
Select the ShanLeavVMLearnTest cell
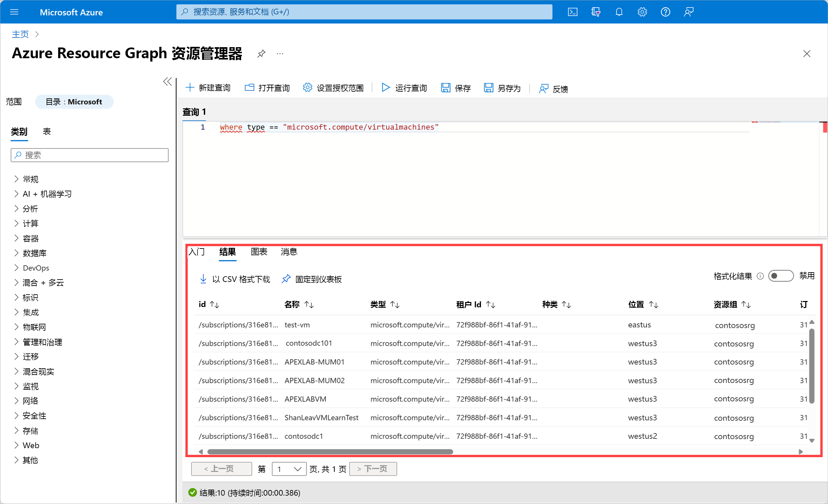pos(322,417)
